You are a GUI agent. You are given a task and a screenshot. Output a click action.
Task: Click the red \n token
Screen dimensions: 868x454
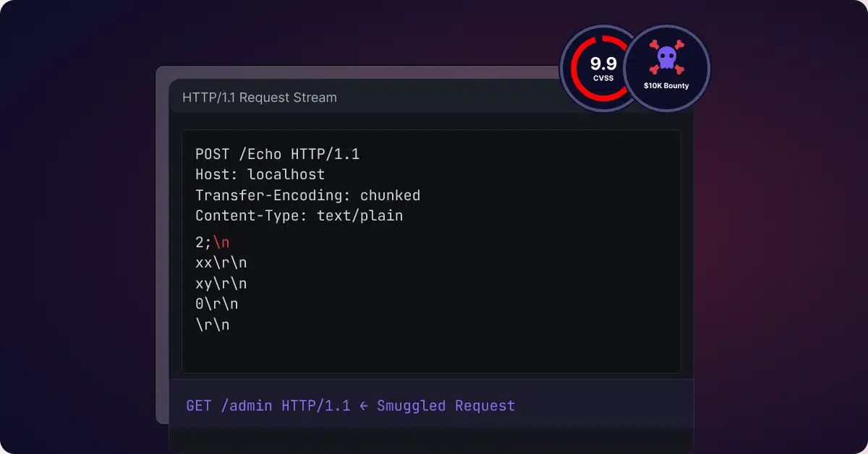221,242
